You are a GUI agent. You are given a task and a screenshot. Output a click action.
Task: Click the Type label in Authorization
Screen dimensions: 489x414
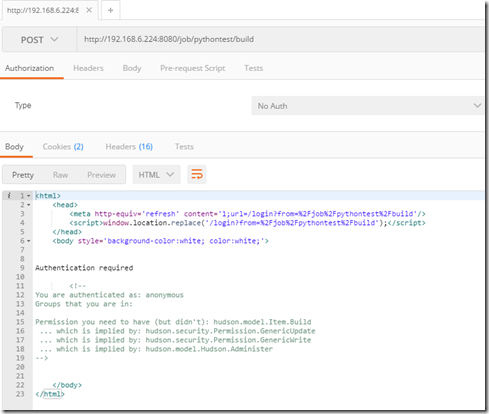23,105
